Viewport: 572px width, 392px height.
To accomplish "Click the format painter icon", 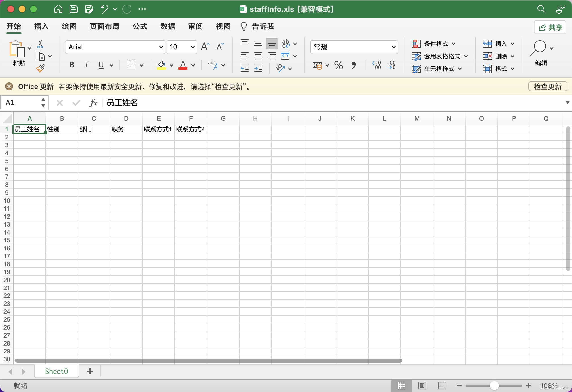I will pos(40,68).
